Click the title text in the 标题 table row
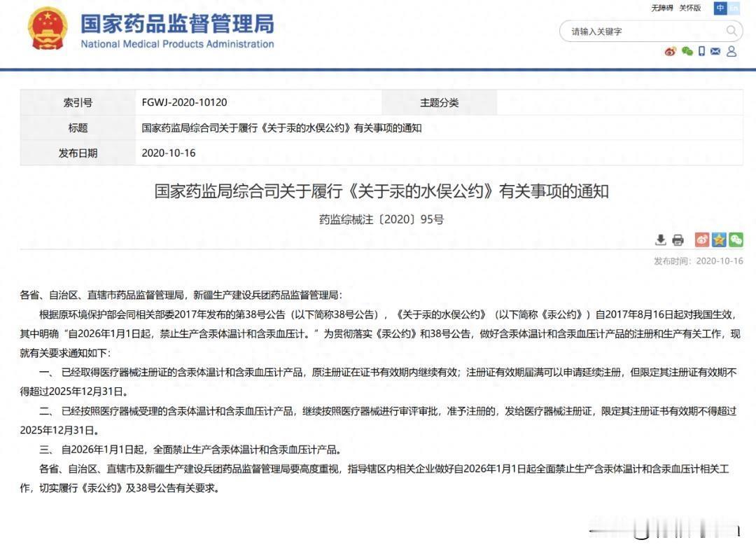The height and width of the screenshot is (554, 756). [x=281, y=128]
